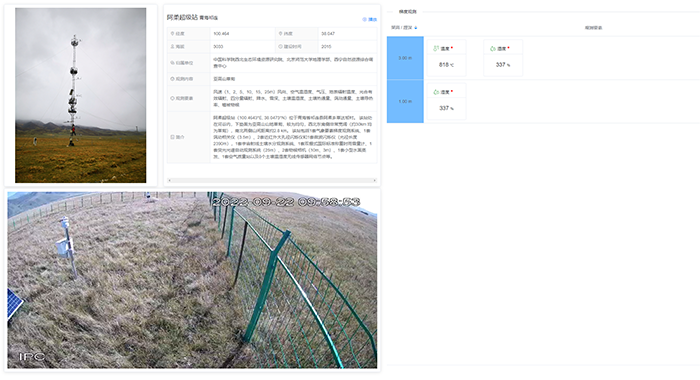Click the right arrow of the info panel's horizontal scrollbar
The image size is (700, 380).
click(x=375, y=180)
